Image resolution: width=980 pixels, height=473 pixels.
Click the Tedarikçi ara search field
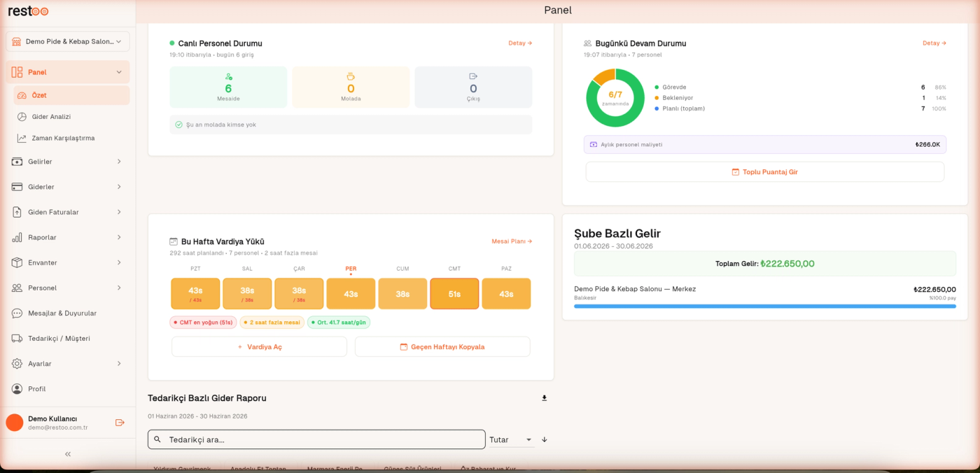click(316, 439)
